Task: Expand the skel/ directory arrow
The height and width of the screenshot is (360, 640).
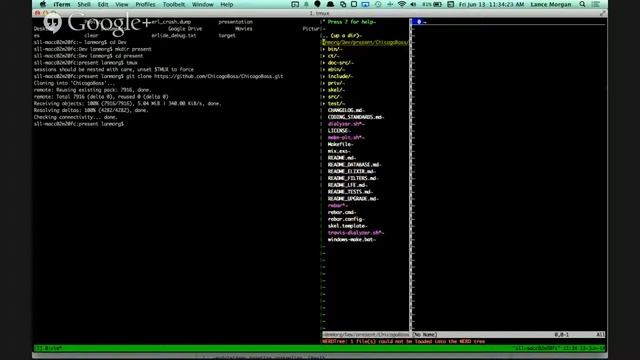Action: tap(324, 90)
